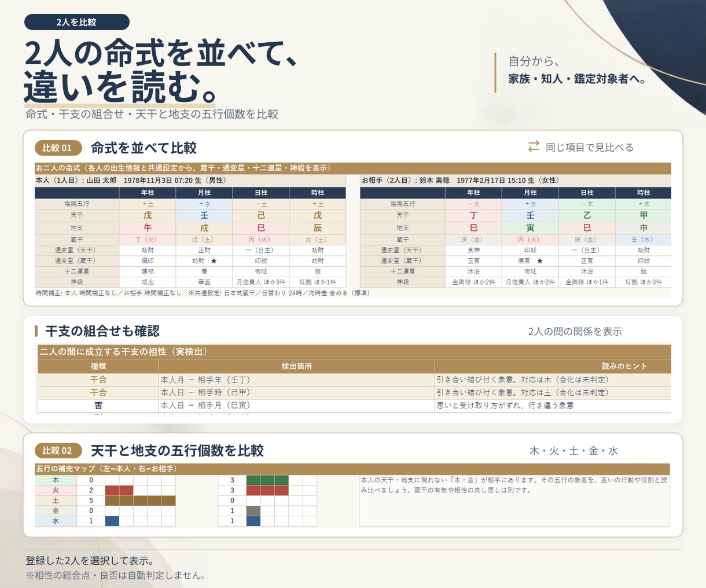The width and height of the screenshot is (706, 588).
Task: Click the green 木 bar in お相手 chart
Action: [267, 480]
